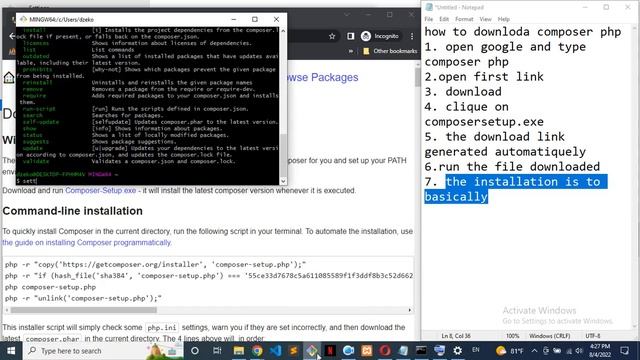Bookmark this page with the star icon
Screen dimensions: 640x360
click(332, 36)
